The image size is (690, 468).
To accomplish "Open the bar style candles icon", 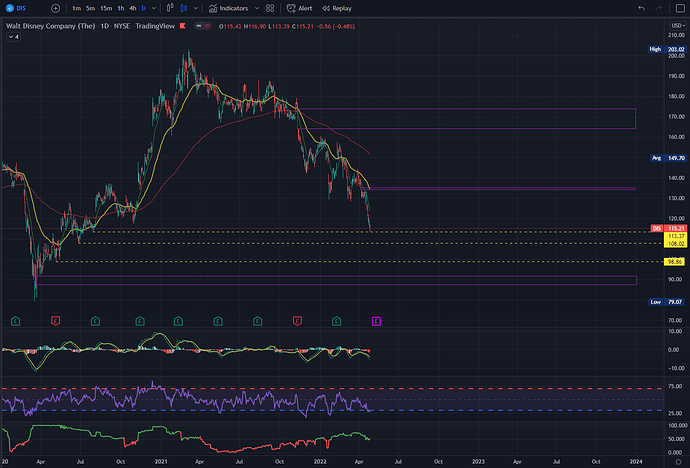I will [184, 8].
